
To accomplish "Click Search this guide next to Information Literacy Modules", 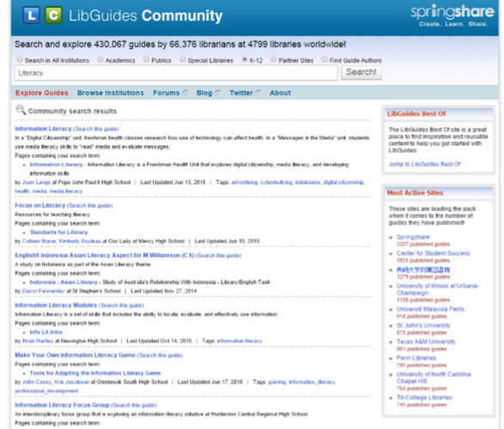I will pos(122,305).
